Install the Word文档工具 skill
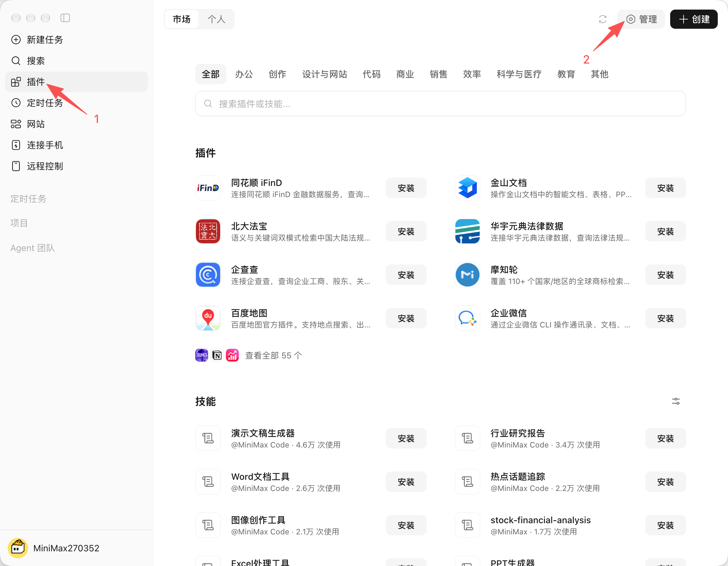728x566 pixels. click(406, 482)
